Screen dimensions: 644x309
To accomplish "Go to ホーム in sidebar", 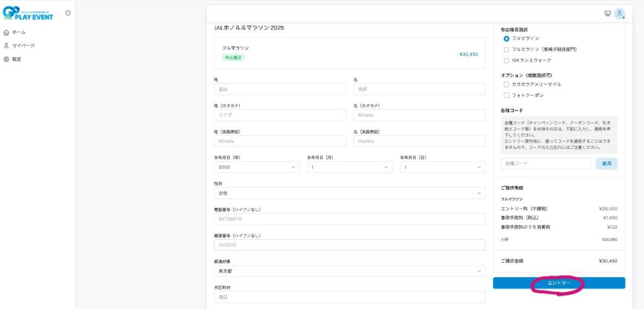I will [19, 32].
